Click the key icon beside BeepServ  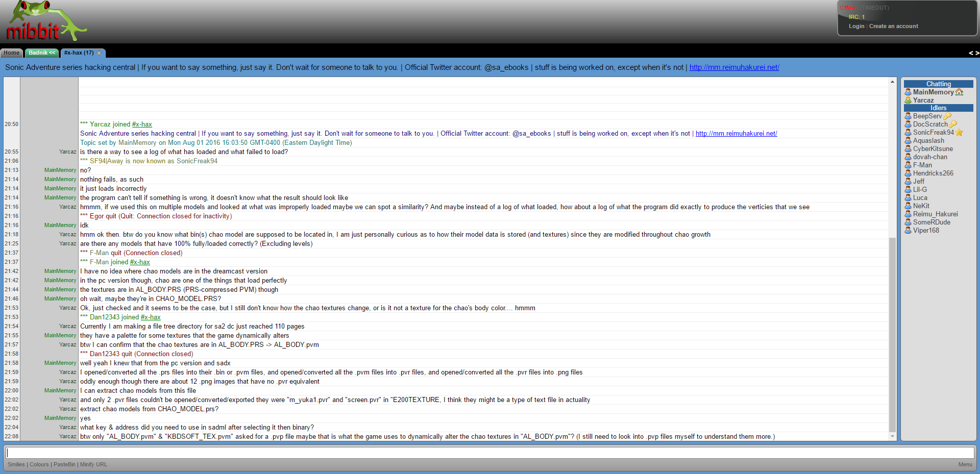point(947,116)
